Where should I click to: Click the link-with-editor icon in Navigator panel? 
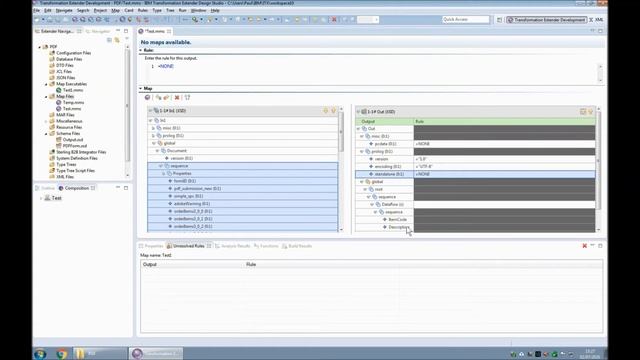click(117, 40)
